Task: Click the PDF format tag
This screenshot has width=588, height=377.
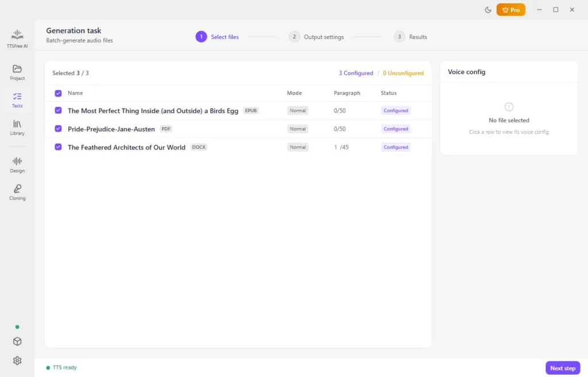Action: (166, 128)
